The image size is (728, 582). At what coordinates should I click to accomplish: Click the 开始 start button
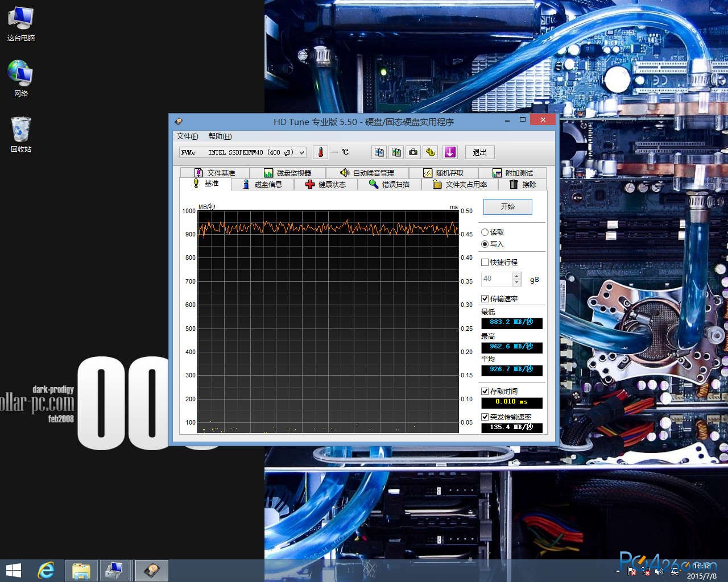point(507,206)
